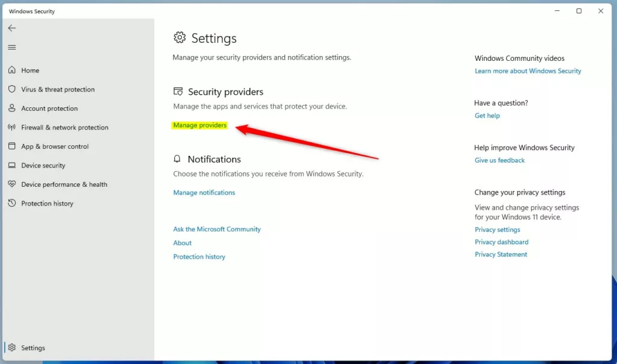Click the Firewall & network protection icon

(12, 127)
